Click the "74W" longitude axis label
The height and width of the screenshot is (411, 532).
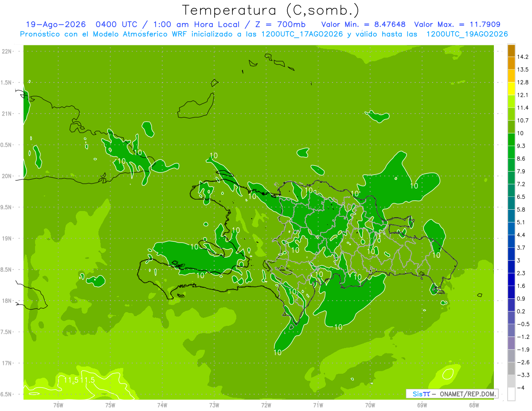pyautogui.click(x=162, y=405)
